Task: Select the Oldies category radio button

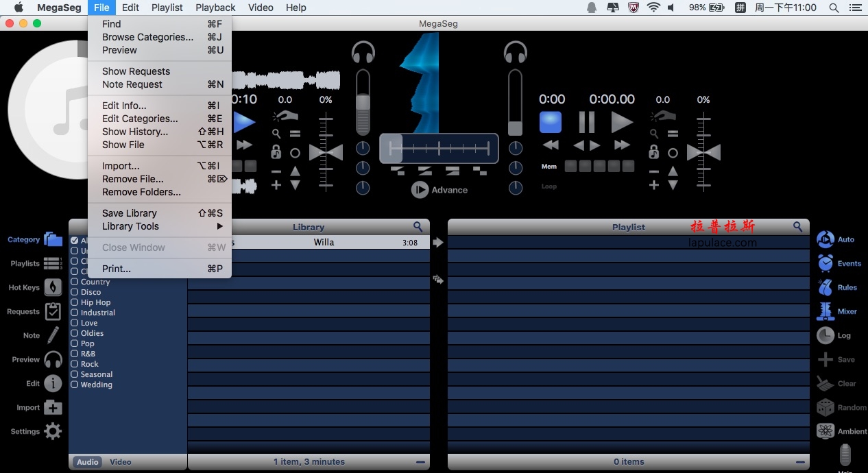Action: [x=75, y=333]
